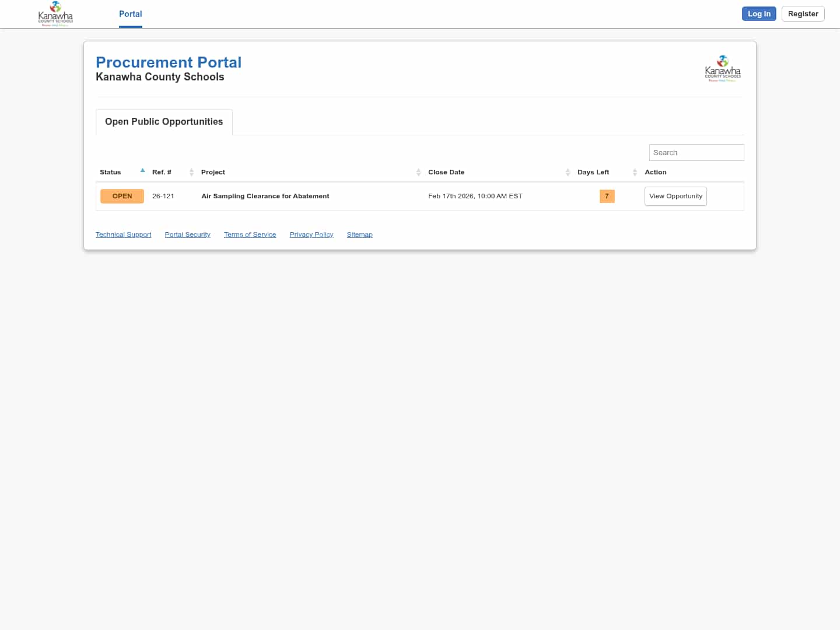Click the orange OPEN status badge
Screen dimensions: 840x630
pyautogui.click(x=122, y=196)
